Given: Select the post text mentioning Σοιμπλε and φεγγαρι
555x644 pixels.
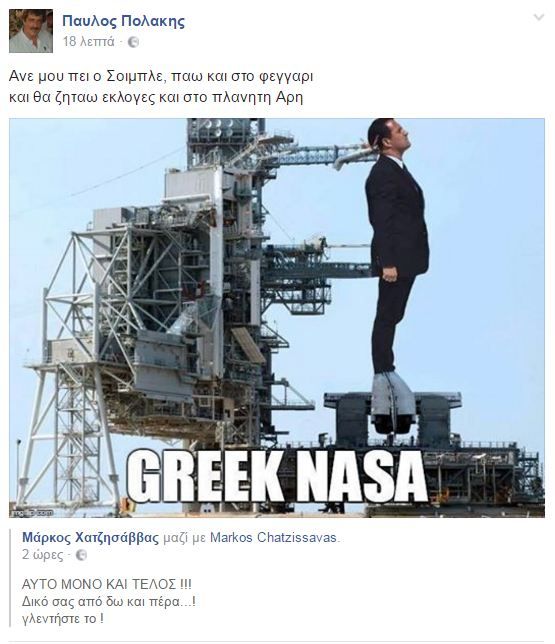Looking at the screenshot, I should 161,77.
